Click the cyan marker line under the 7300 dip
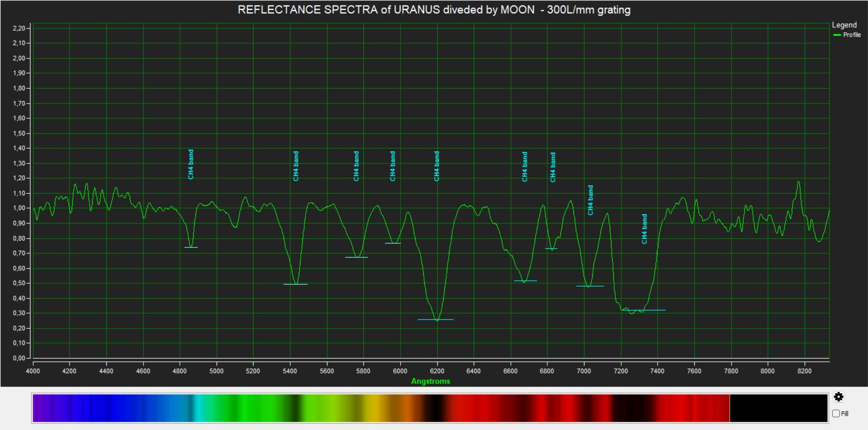Viewport: 868px width, 430px height. pos(643,310)
